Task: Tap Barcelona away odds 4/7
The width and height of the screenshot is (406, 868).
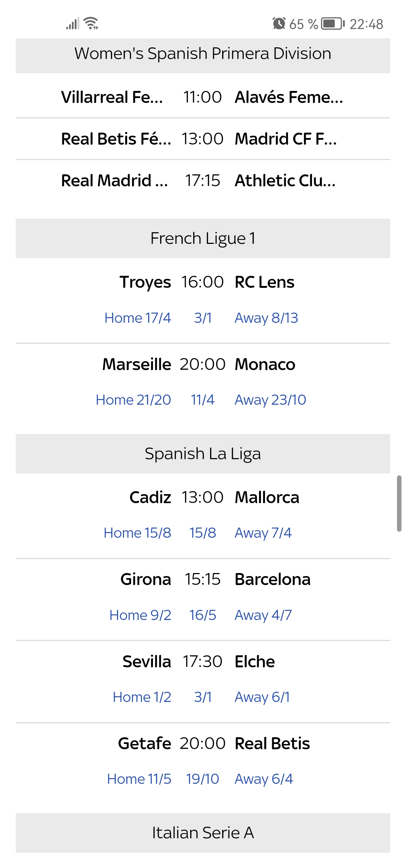Action: (263, 615)
